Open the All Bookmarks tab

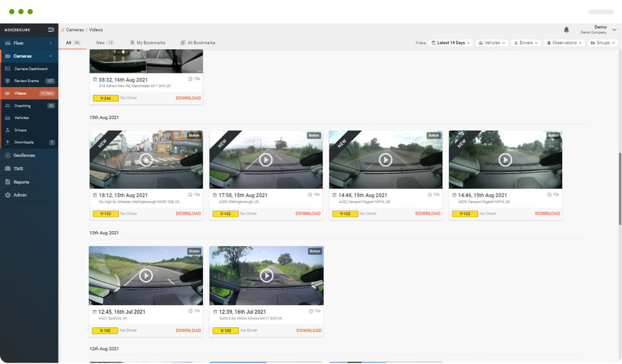tap(198, 43)
